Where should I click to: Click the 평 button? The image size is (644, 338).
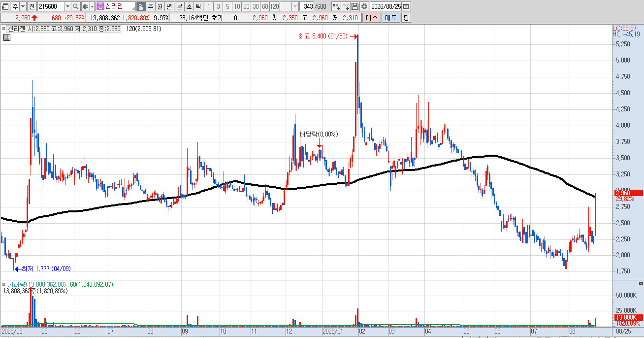click(406, 18)
